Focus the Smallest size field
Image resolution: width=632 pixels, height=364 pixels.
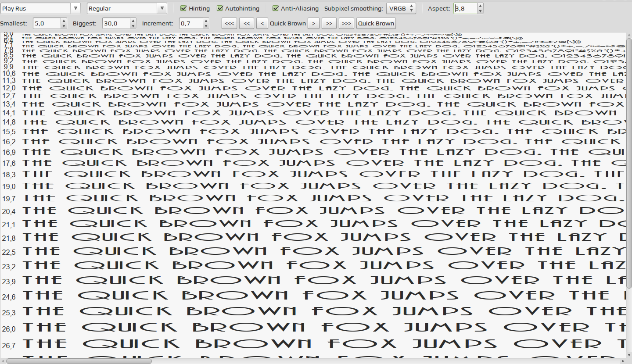46,23
